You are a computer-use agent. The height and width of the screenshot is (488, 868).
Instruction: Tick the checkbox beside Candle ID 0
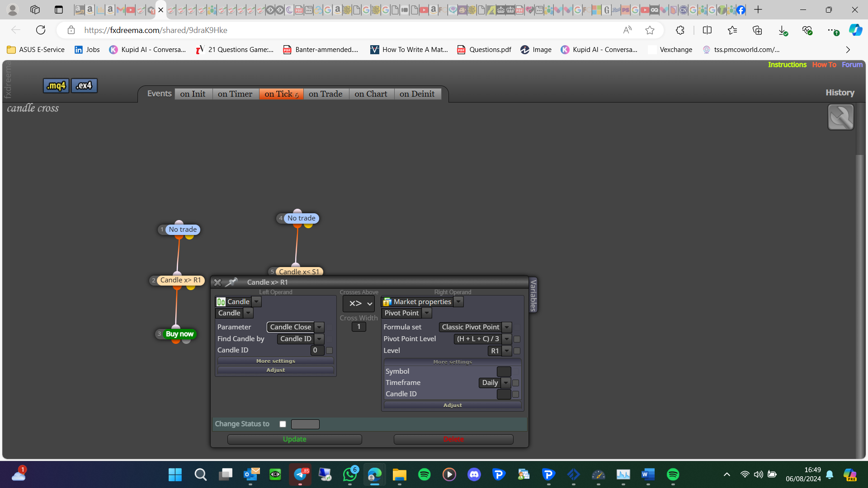coord(330,351)
